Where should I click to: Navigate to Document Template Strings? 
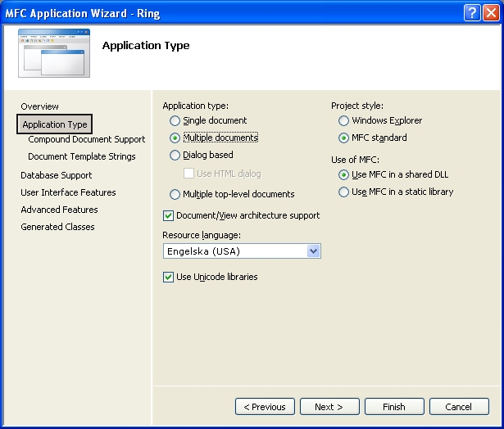[x=81, y=156]
